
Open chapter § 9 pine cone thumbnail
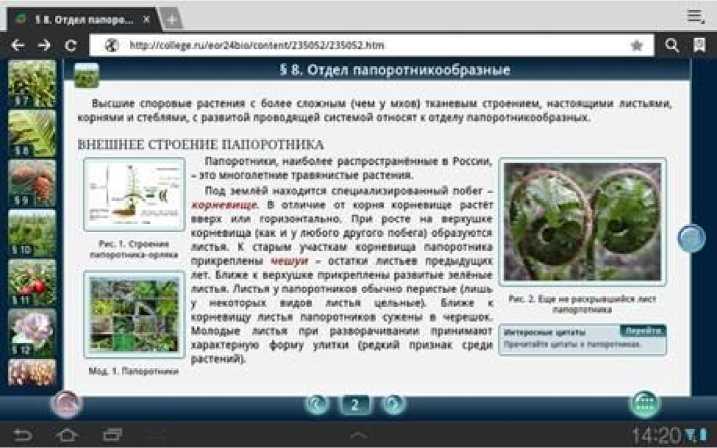coord(32,183)
